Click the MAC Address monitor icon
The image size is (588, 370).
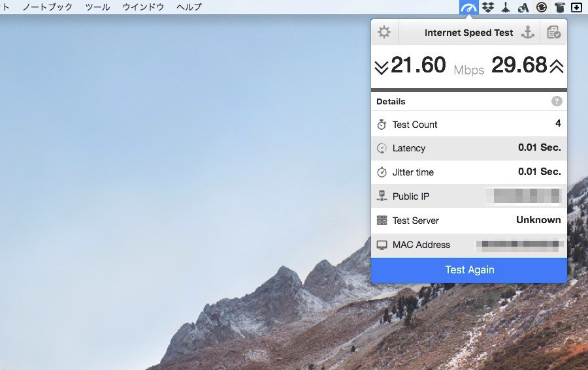click(382, 245)
